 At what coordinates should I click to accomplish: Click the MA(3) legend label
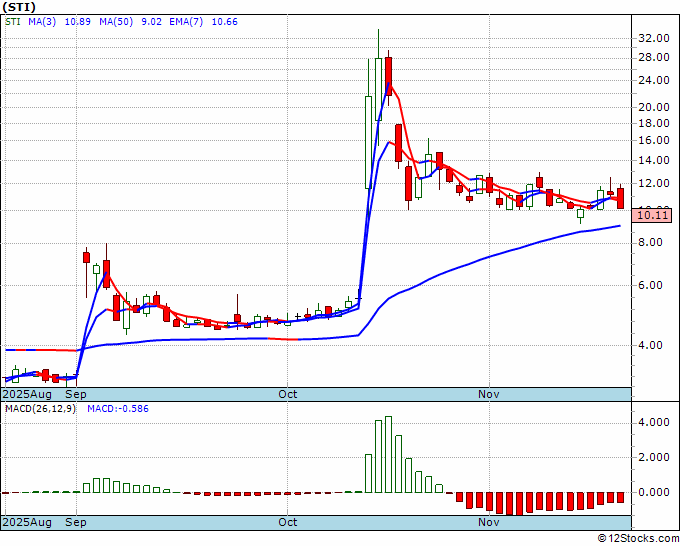click(x=42, y=22)
